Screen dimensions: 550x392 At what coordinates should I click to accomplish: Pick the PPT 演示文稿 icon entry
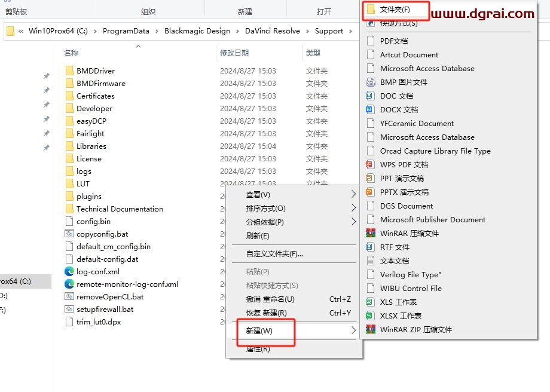[x=371, y=179]
